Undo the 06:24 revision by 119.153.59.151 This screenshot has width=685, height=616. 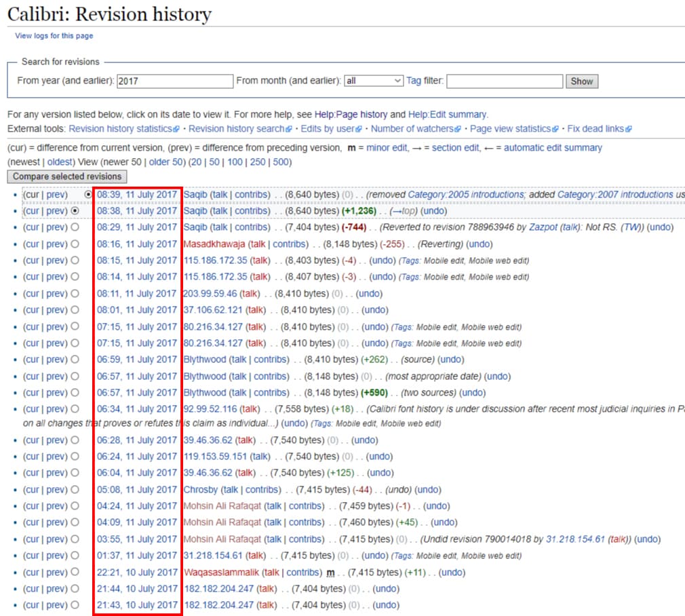[379, 457]
